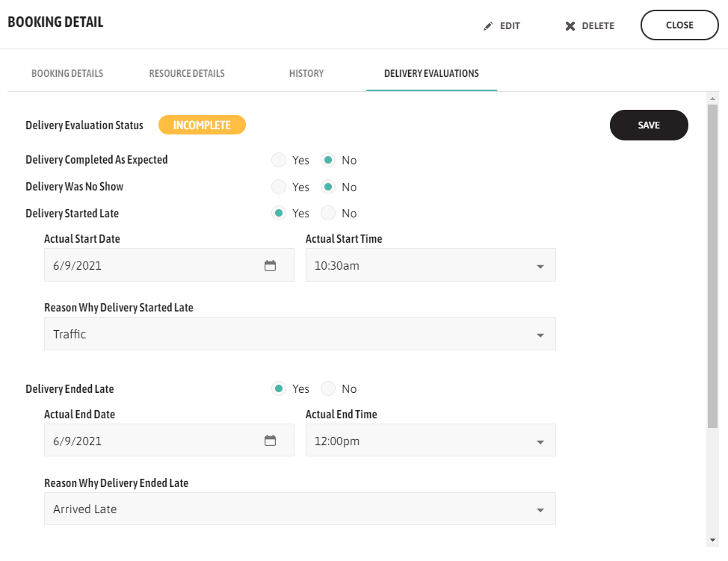Select Yes for Delivery Was No Show
The image size is (728, 561).
pyautogui.click(x=279, y=187)
